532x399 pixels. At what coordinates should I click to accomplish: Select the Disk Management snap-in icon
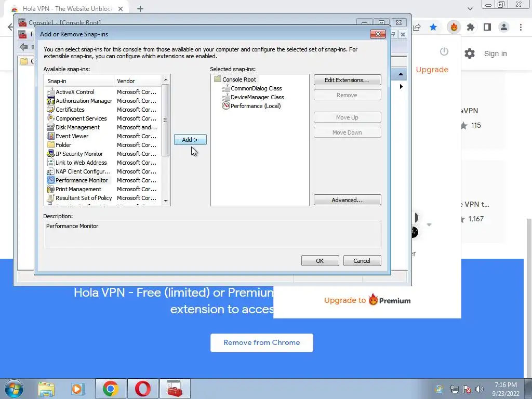pyautogui.click(x=51, y=127)
